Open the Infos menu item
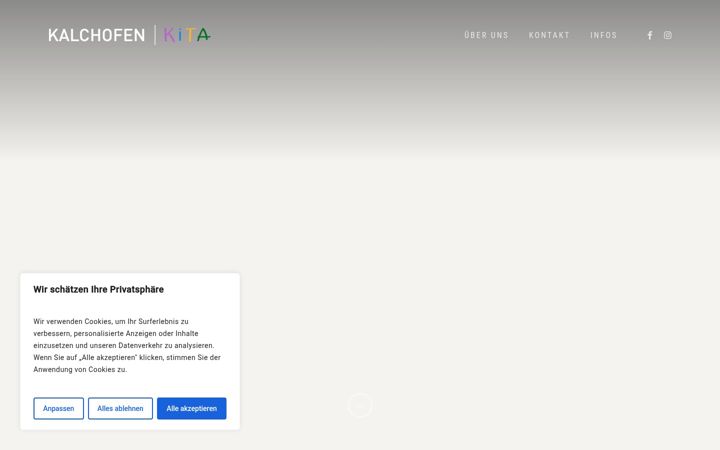The width and height of the screenshot is (720, 450). coord(603,35)
